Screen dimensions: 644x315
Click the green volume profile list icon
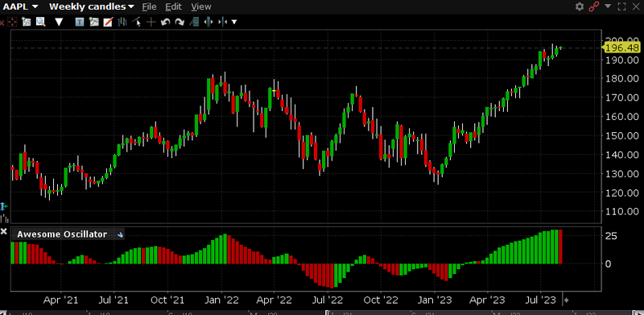click(x=194, y=22)
